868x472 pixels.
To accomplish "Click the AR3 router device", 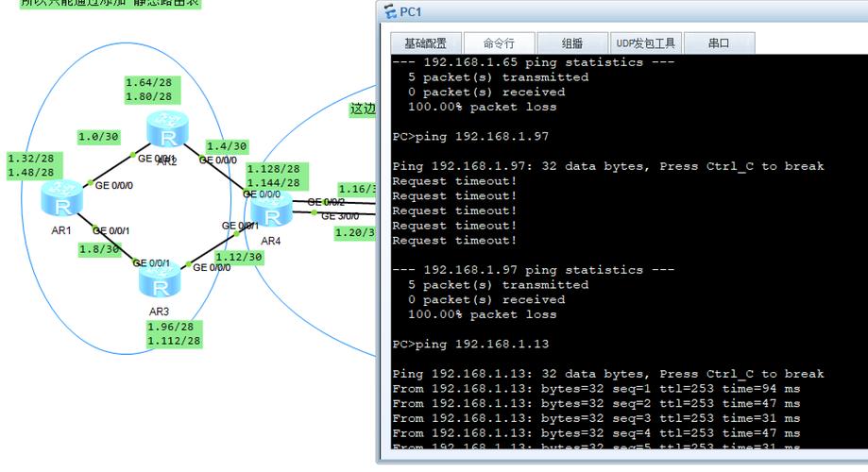I will click(x=159, y=281).
